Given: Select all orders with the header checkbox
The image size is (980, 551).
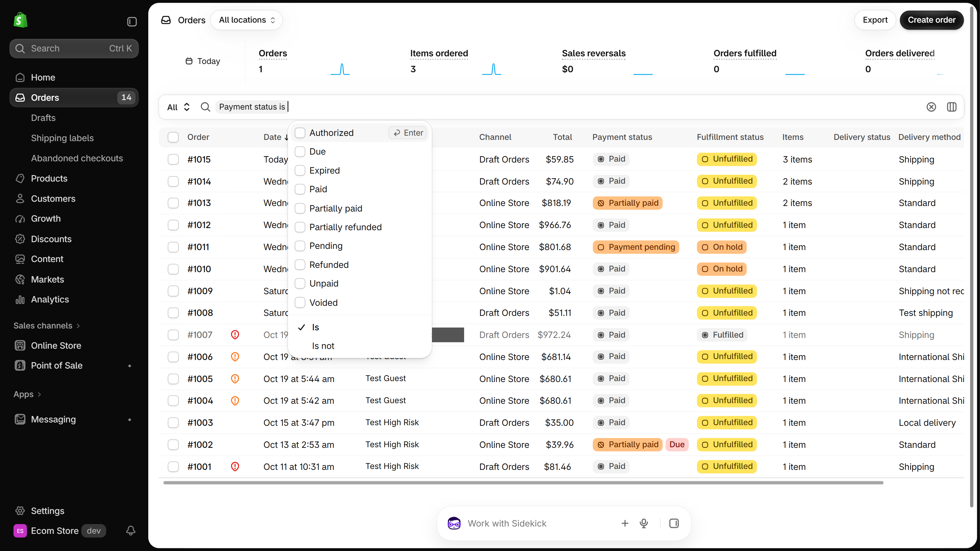Looking at the screenshot, I should coord(173,137).
